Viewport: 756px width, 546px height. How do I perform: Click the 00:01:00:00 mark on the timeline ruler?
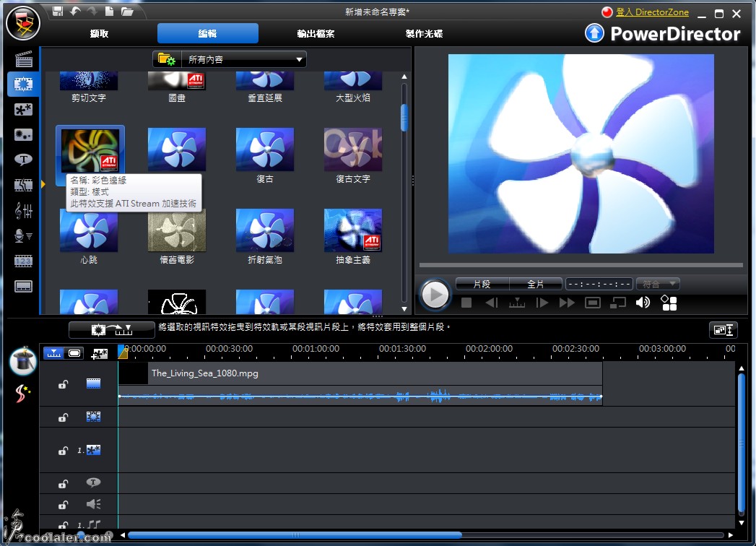(x=316, y=350)
